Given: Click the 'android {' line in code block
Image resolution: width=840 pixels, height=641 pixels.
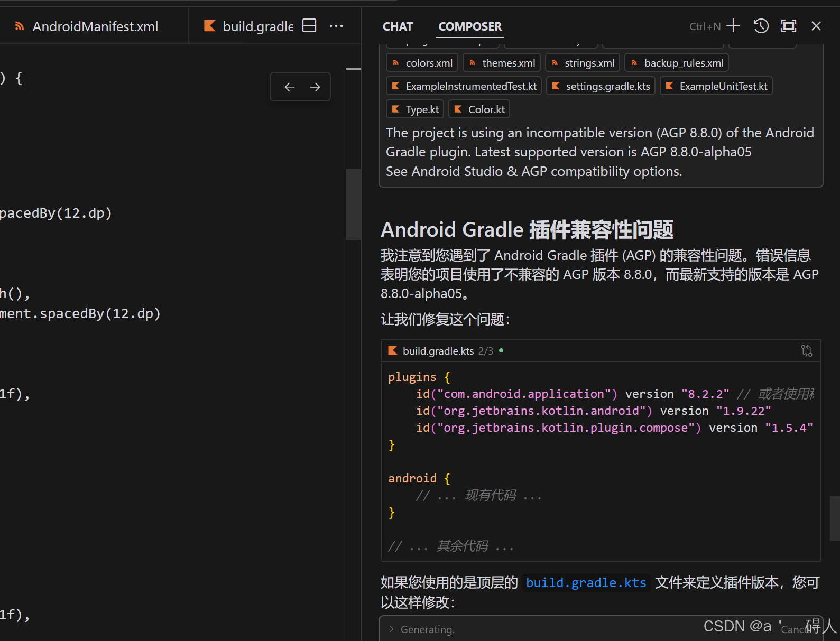Looking at the screenshot, I should click(x=419, y=478).
